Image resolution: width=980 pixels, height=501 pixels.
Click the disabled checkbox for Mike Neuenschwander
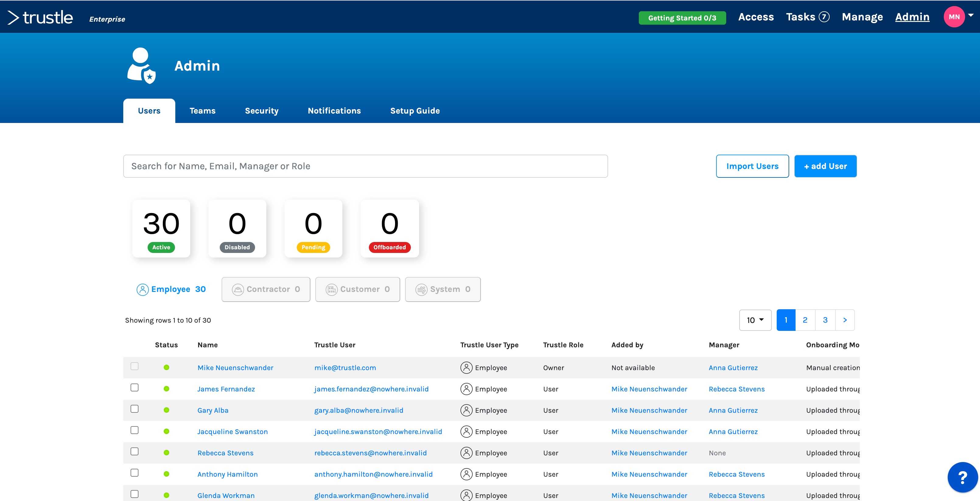pyautogui.click(x=134, y=366)
